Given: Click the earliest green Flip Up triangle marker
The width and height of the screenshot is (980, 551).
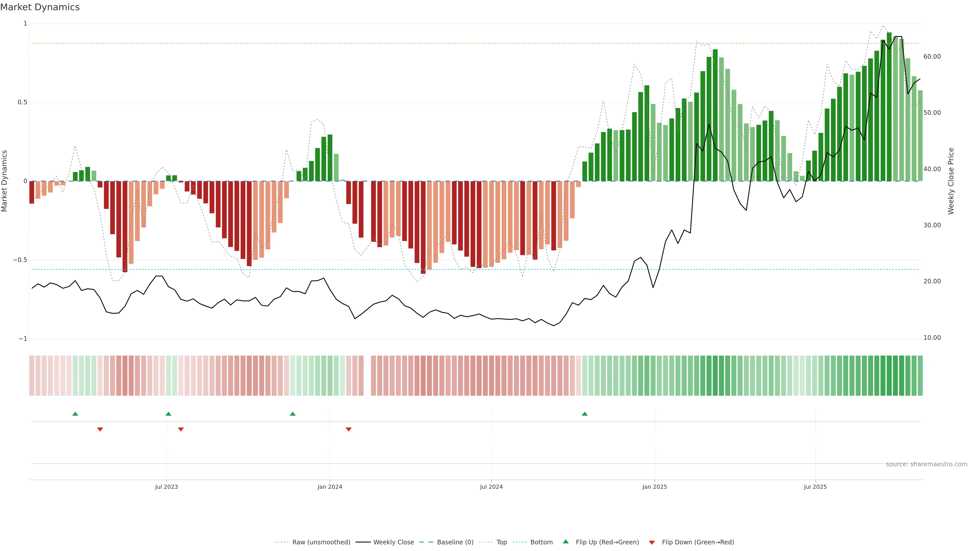Looking at the screenshot, I should [75, 414].
